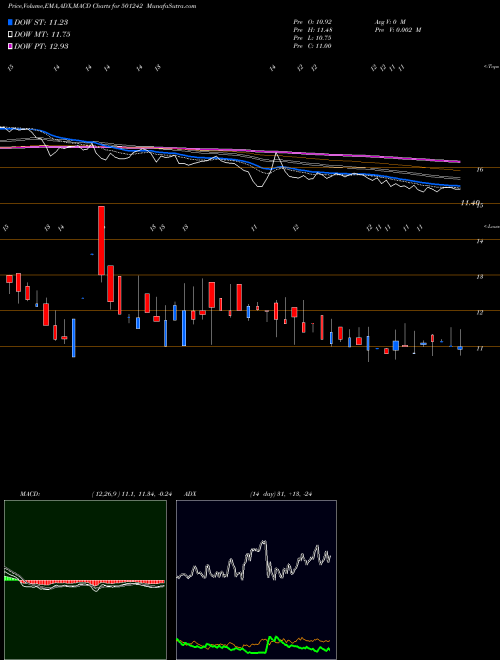
Task: Click the magenta DOW PT legend swatch
Action: (11, 46)
